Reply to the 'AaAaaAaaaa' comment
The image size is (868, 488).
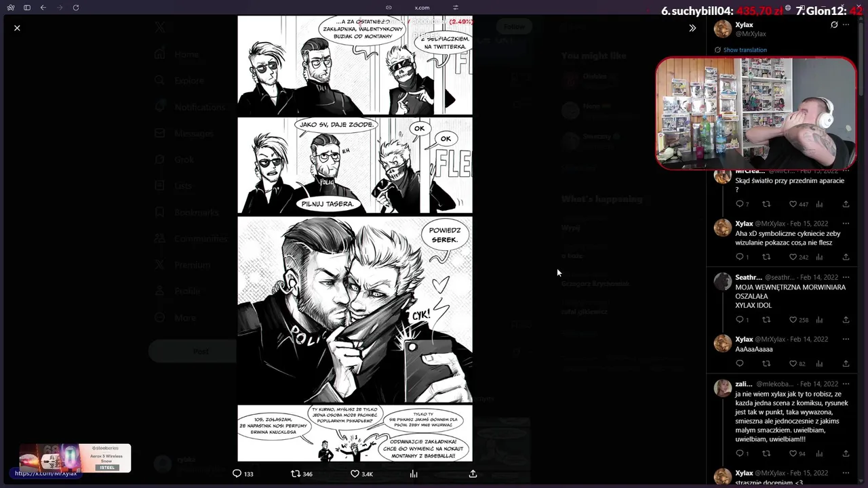pyautogui.click(x=740, y=363)
